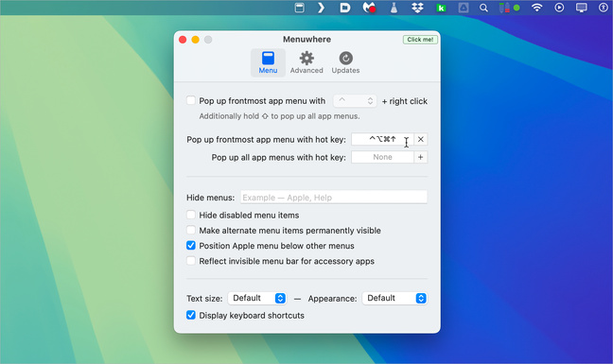
Task: Open the modifier key dropdown before right click
Action: click(x=355, y=101)
